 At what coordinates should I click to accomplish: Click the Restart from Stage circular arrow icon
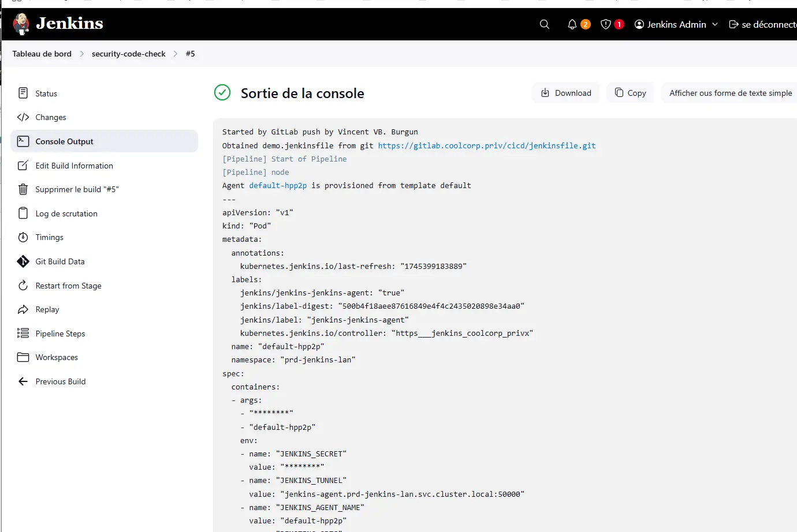(x=23, y=286)
